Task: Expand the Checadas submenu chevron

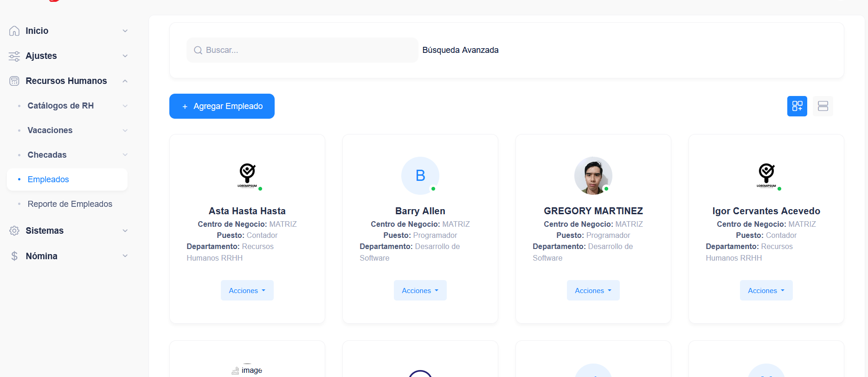Action: (125, 154)
